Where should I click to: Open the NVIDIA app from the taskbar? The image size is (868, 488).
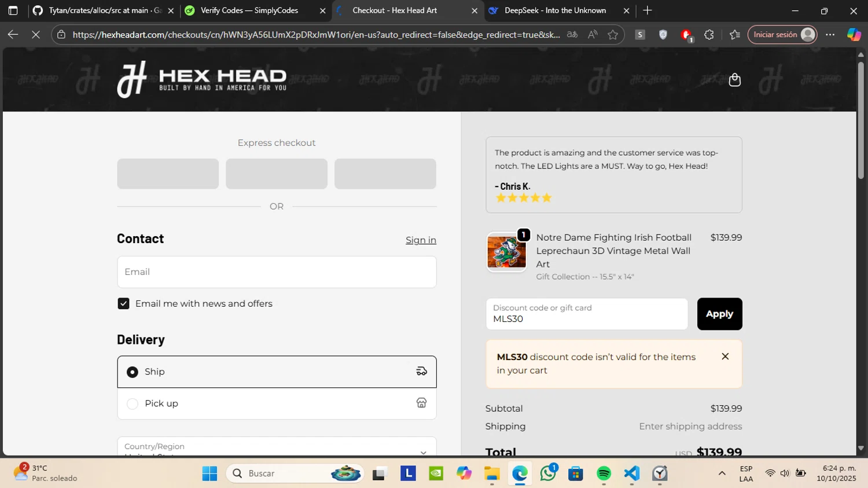[436, 474]
